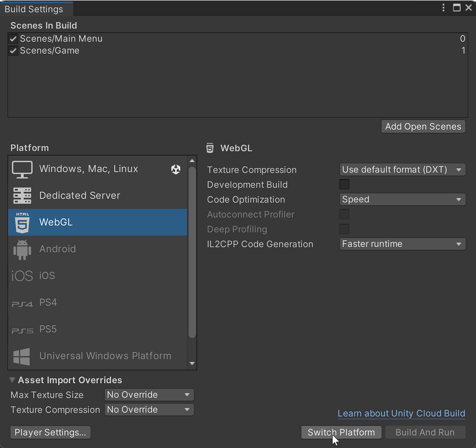
Task: Open the Texture Compression dropdown
Action: click(x=402, y=169)
